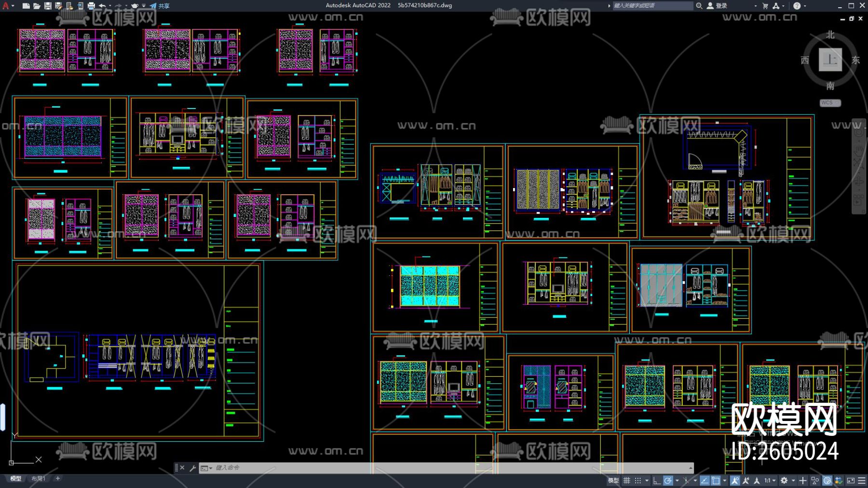Click the clean screen icon

click(851, 480)
